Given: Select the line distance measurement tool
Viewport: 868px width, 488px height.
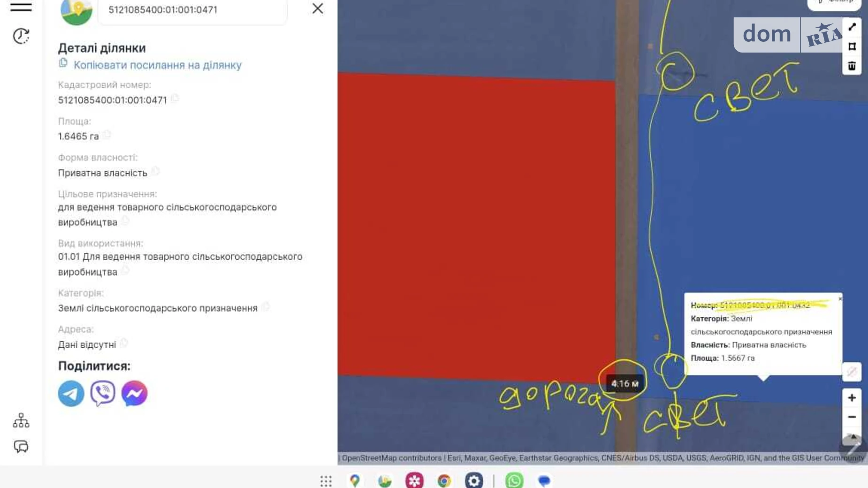Looking at the screenshot, I should [852, 27].
